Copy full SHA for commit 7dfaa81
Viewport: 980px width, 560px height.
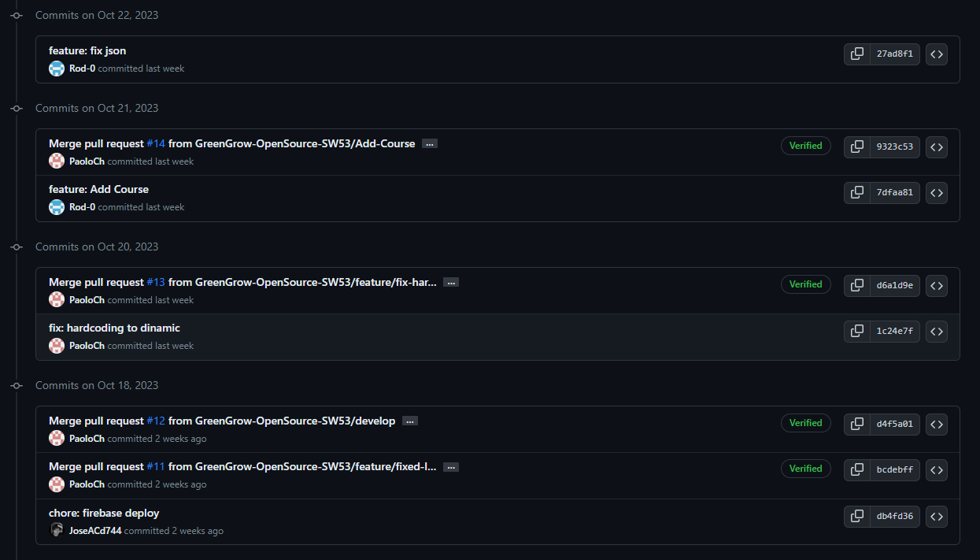pos(857,193)
